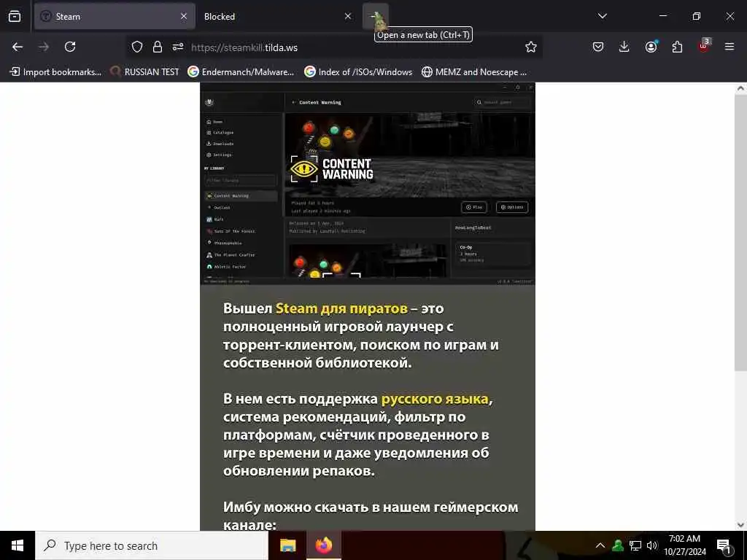
Task: Click page scrollbar up arrow
Action: point(741,88)
